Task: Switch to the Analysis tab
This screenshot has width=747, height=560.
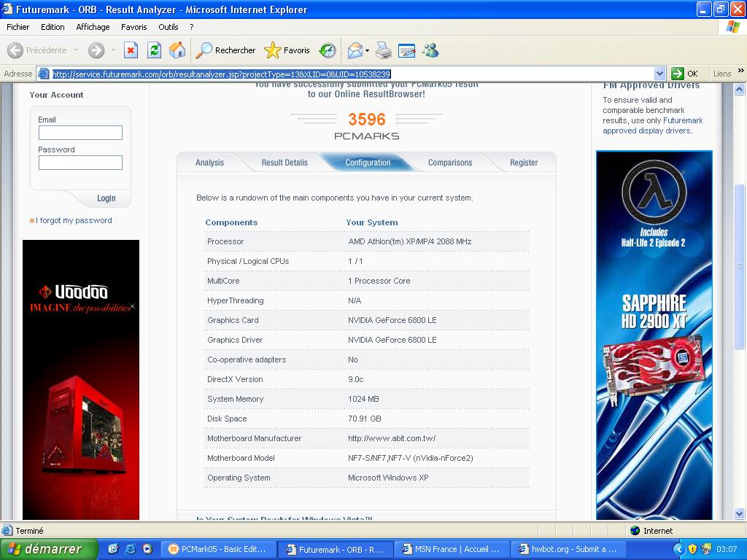Action: click(x=209, y=163)
